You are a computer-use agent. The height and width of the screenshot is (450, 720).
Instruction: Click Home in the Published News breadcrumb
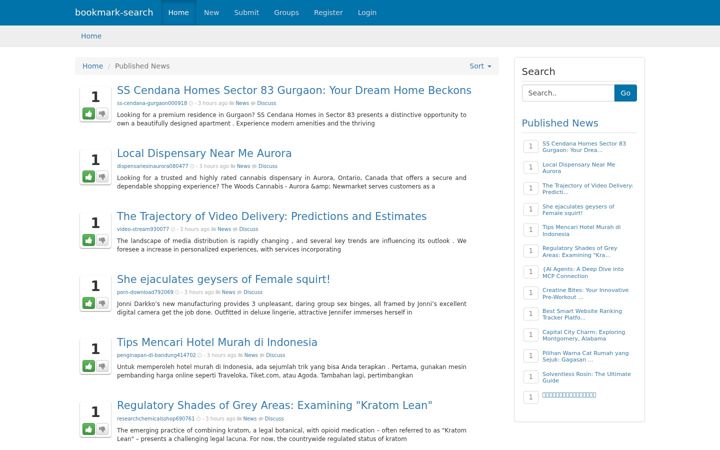click(x=92, y=66)
